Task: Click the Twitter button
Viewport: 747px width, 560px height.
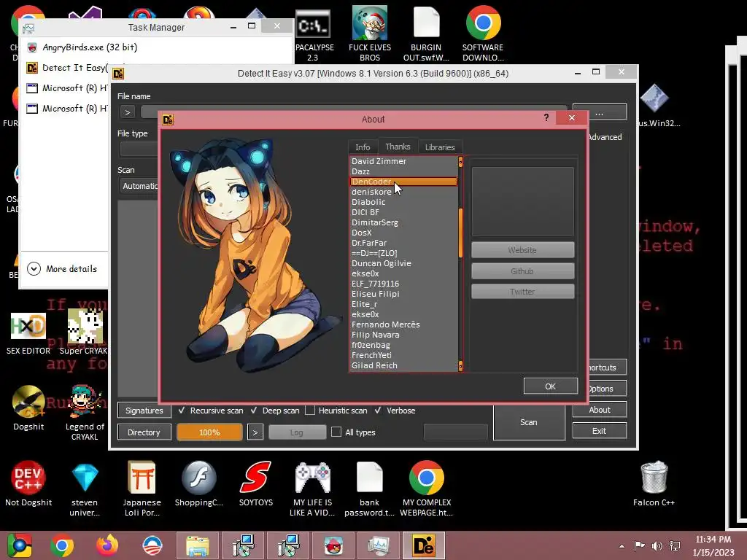Action: click(522, 292)
